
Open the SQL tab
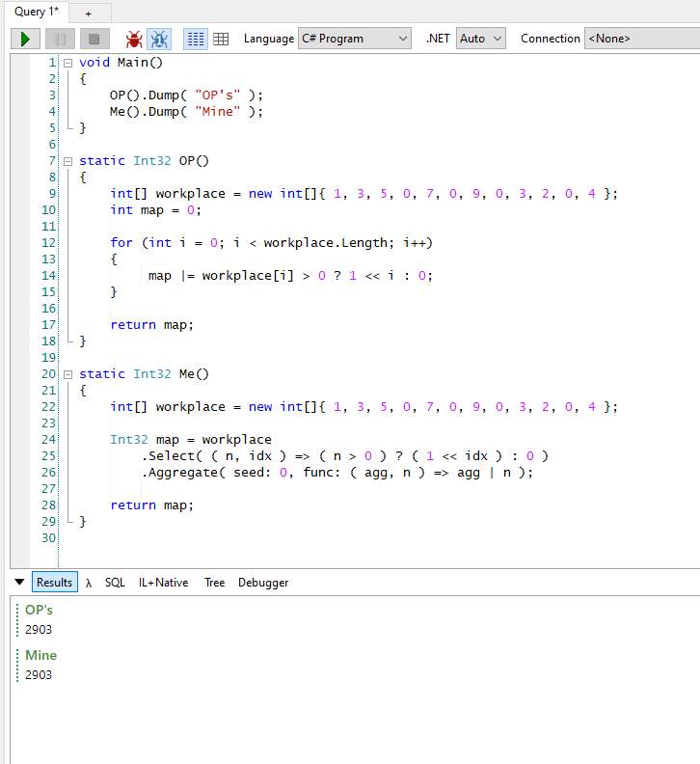coord(115,583)
